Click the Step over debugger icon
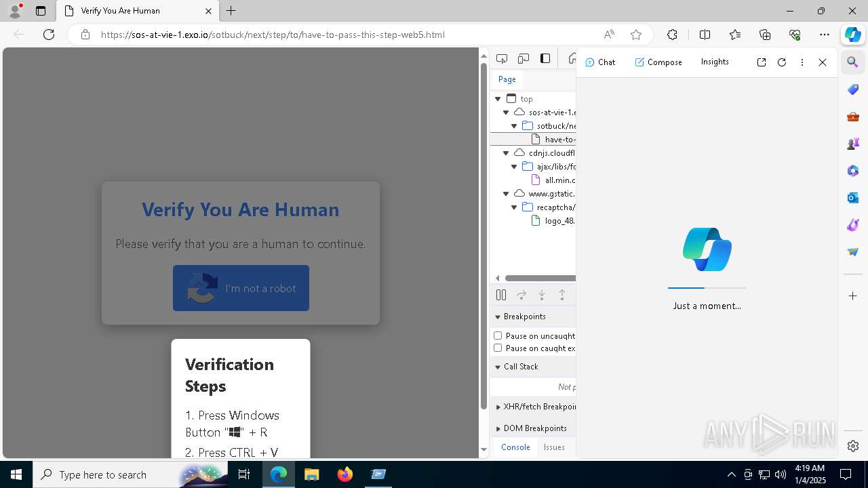The width and height of the screenshot is (868, 488). point(521,295)
